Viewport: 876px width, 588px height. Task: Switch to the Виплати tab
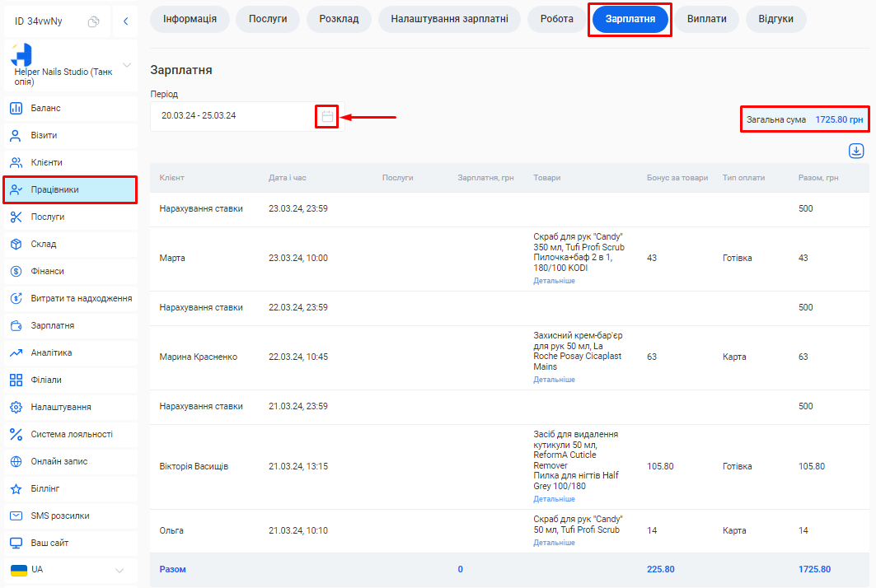pyautogui.click(x=707, y=19)
